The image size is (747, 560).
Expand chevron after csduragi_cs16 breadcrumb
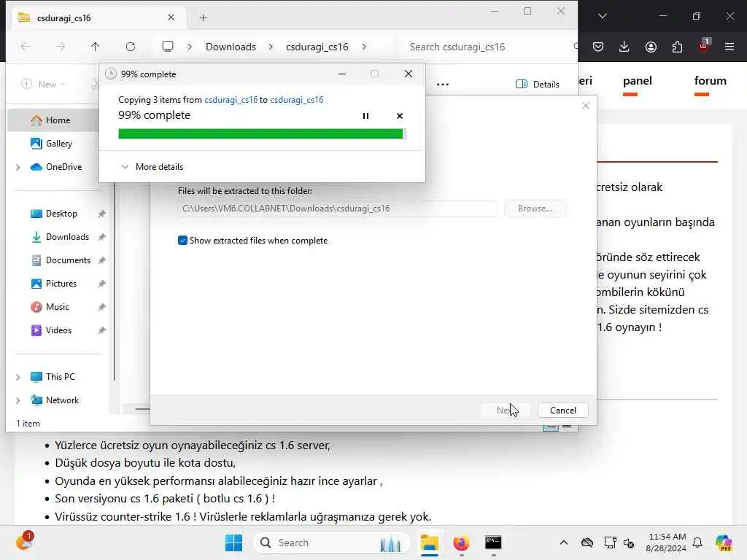coord(364,47)
